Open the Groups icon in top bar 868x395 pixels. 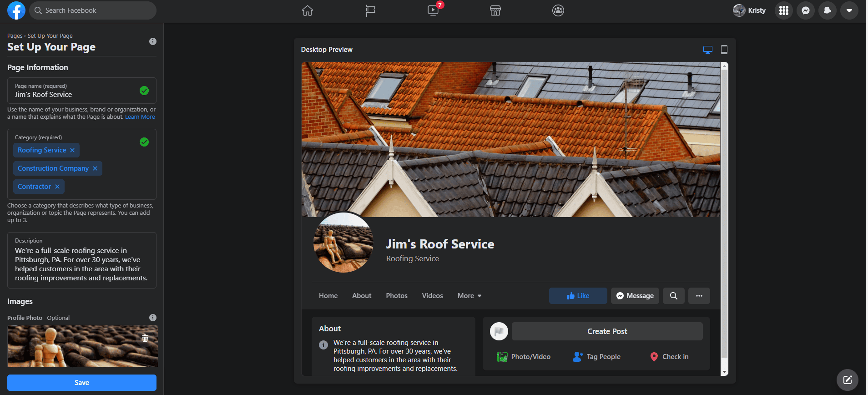[x=558, y=10]
